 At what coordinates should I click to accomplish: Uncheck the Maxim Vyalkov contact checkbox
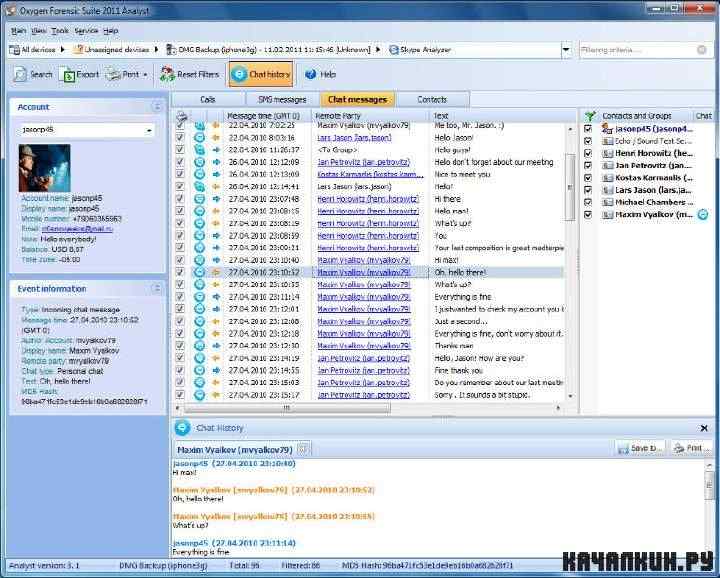[588, 214]
